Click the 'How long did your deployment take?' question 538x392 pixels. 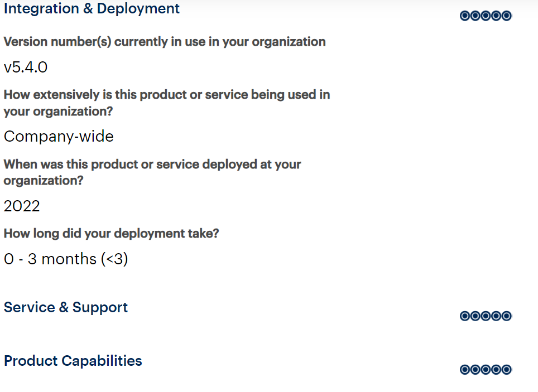tap(111, 234)
